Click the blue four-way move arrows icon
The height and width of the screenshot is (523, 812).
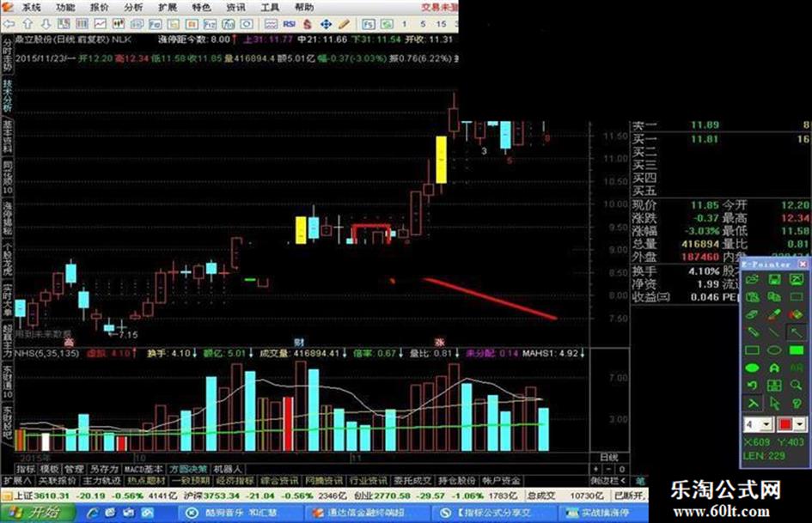coord(326,24)
